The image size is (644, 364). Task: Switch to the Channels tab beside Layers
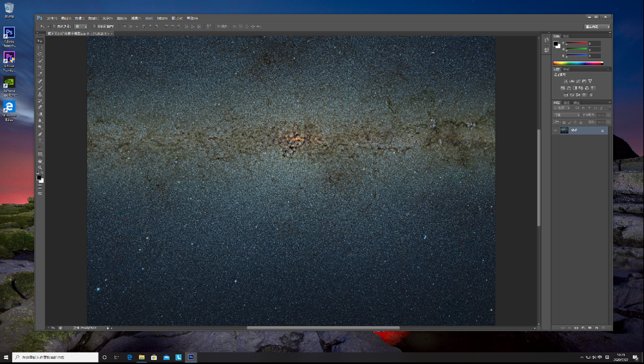click(x=566, y=102)
